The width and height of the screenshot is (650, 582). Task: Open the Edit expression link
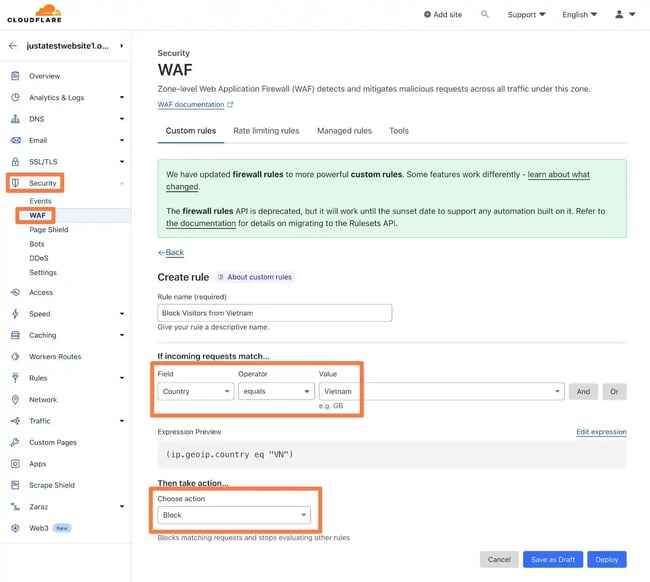coord(601,432)
